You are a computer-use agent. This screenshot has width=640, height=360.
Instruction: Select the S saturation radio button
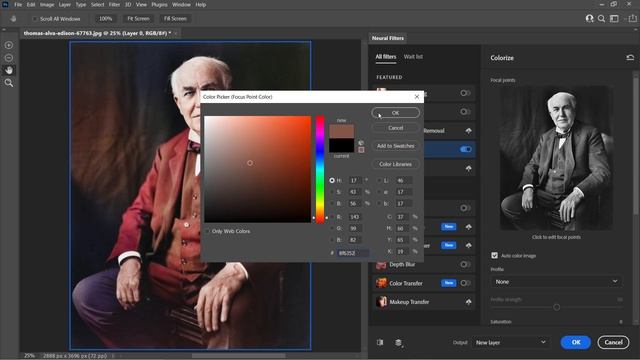(x=332, y=191)
